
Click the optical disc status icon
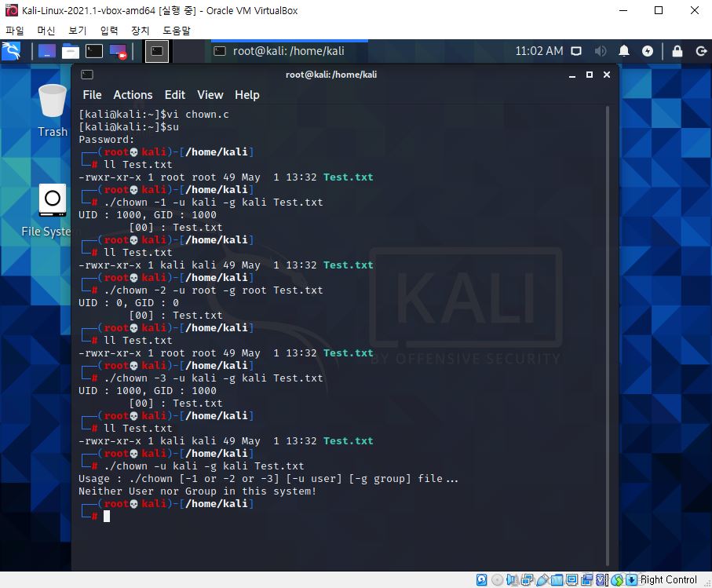point(498,580)
